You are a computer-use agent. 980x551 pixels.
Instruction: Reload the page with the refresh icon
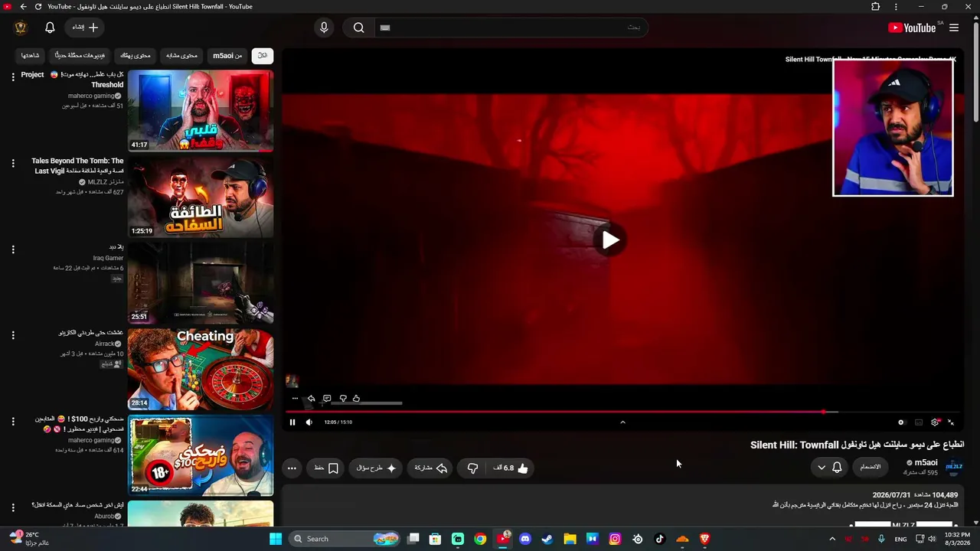tap(38, 7)
